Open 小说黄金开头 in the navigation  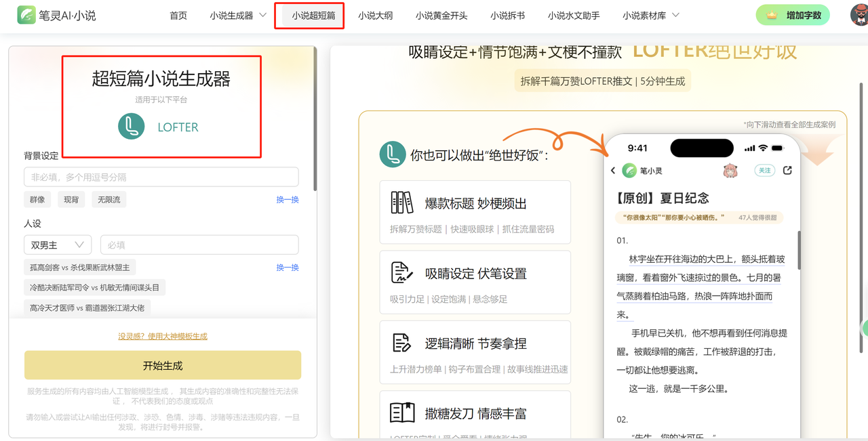441,16
